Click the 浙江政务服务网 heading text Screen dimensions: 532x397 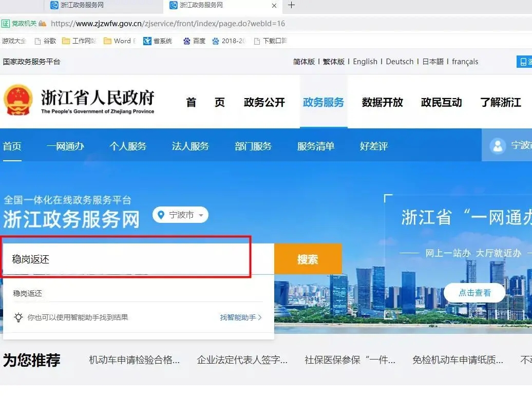click(71, 219)
